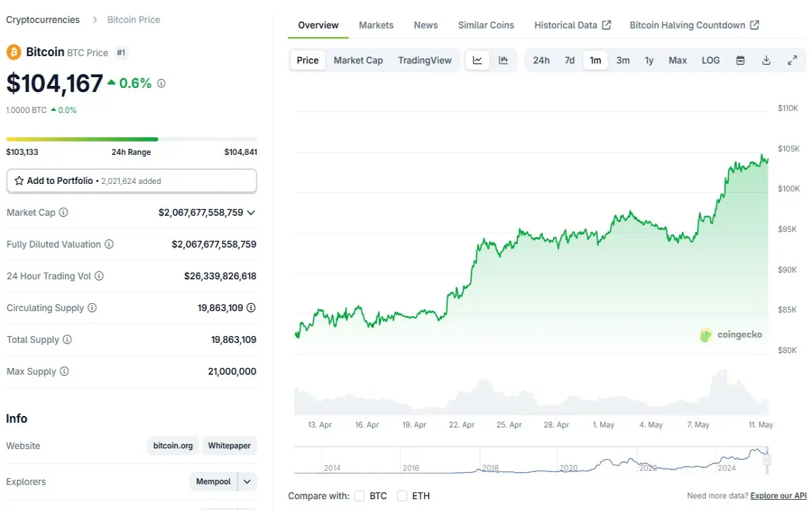Check the BTC compare checkbox
This screenshot has height=510, width=812.
point(359,496)
